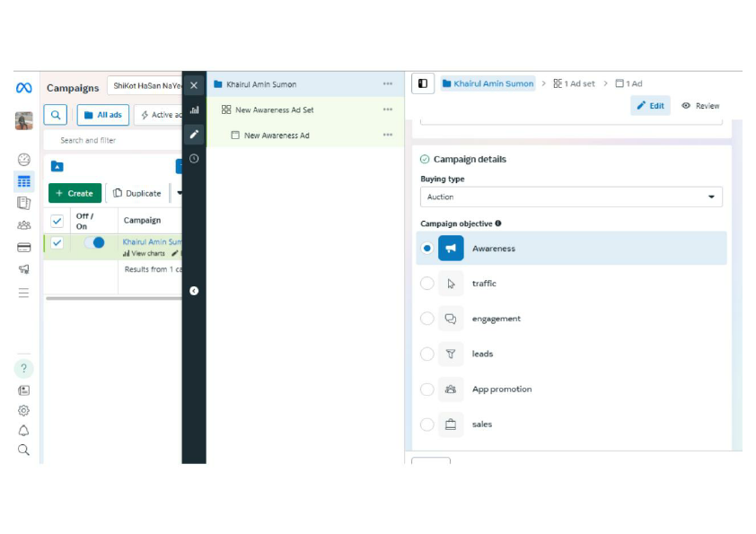
Task: Switch to the Active ads tab
Action: coord(159,115)
